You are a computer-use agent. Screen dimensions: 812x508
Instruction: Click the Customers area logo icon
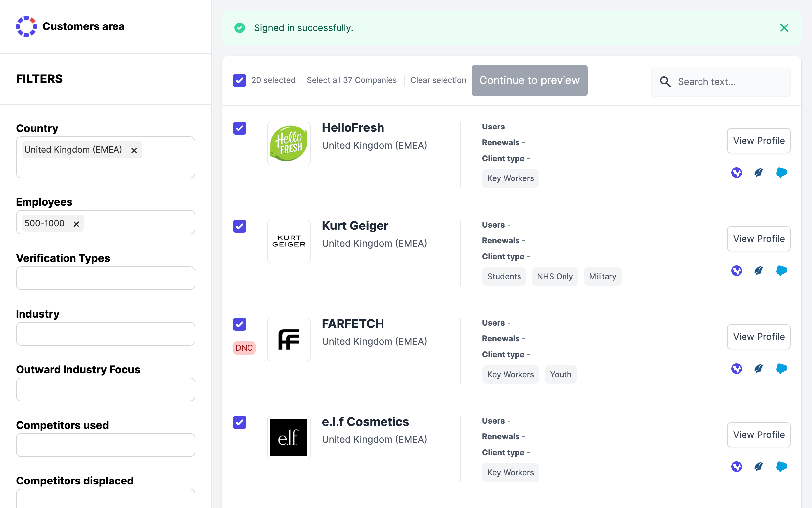(26, 26)
